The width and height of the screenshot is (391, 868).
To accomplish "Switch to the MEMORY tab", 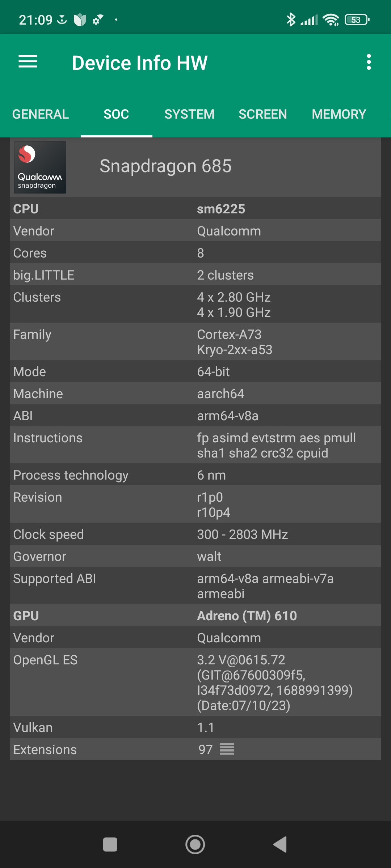I will (339, 114).
